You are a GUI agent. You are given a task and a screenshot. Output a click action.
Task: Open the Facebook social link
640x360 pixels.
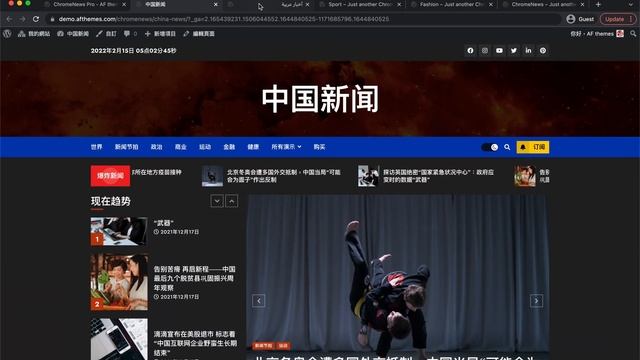(x=470, y=51)
